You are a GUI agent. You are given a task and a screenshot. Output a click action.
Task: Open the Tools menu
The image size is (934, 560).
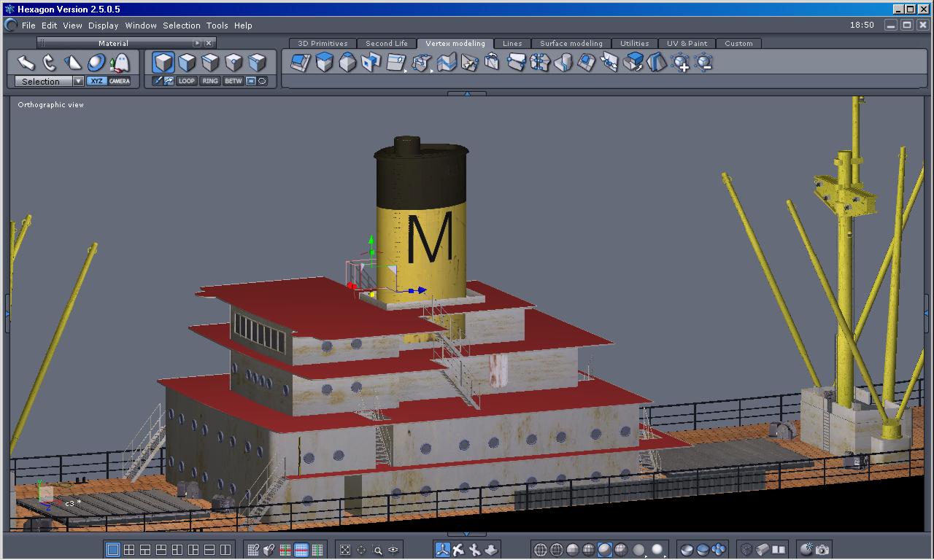217,26
